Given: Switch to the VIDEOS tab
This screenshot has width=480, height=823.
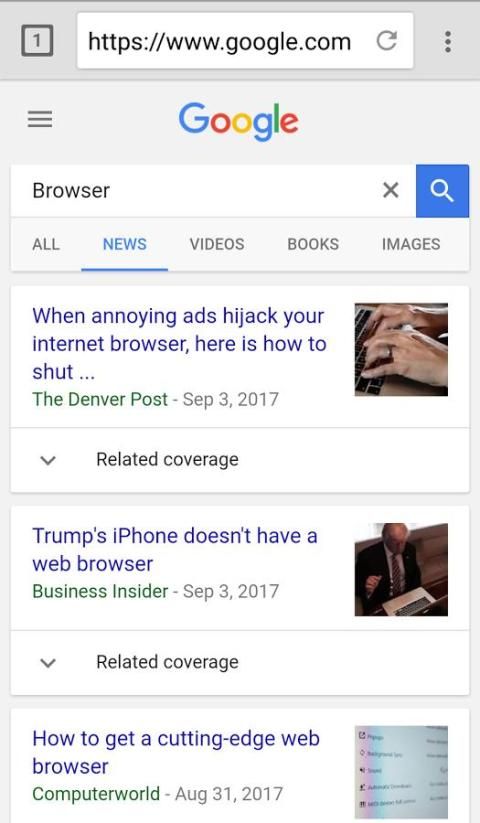Looking at the screenshot, I should tap(217, 244).
